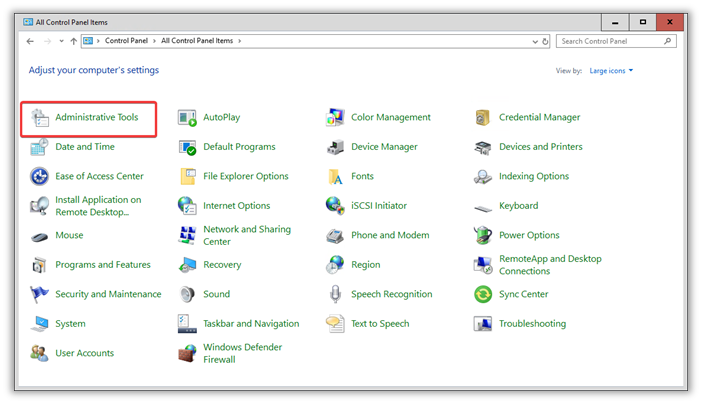Open the Windows Defender Firewall icon
The image size is (702, 404).
187,354
